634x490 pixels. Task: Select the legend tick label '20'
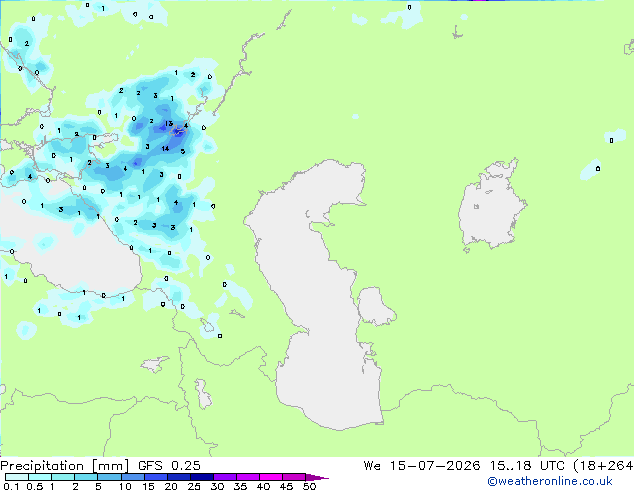(171, 486)
